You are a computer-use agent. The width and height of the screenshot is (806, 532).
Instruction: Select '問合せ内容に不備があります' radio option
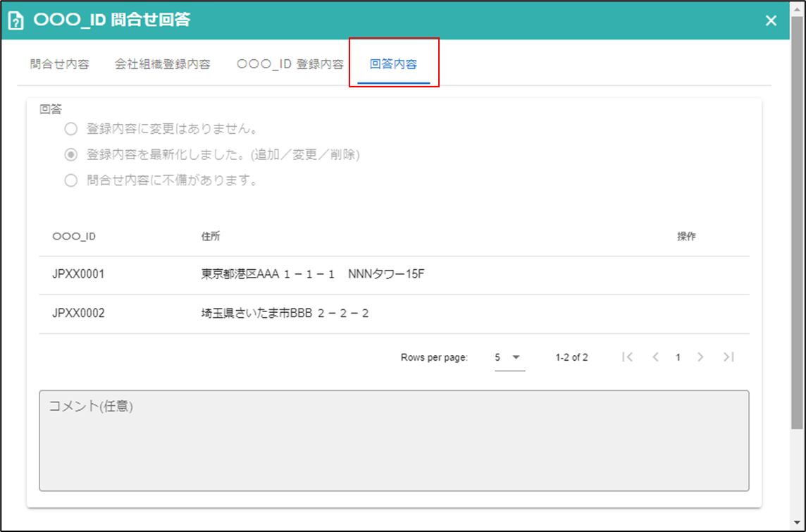click(70, 180)
